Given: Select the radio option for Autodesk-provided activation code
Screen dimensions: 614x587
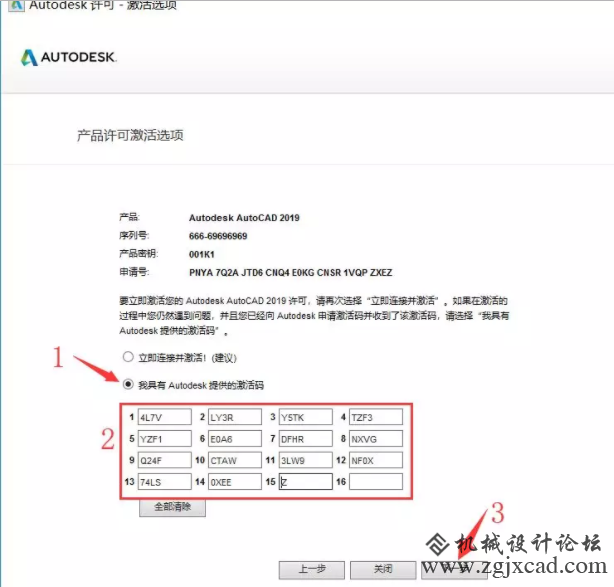Looking at the screenshot, I should pyautogui.click(x=128, y=385).
